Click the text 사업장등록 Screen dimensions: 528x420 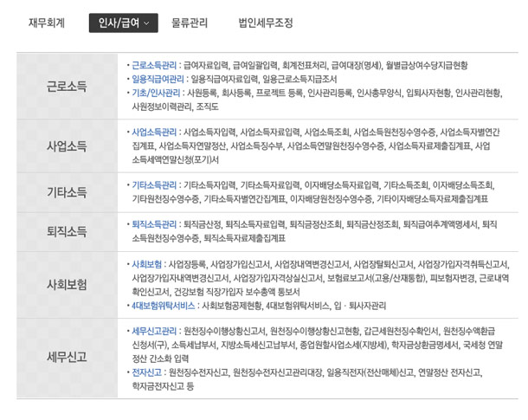pos(187,264)
